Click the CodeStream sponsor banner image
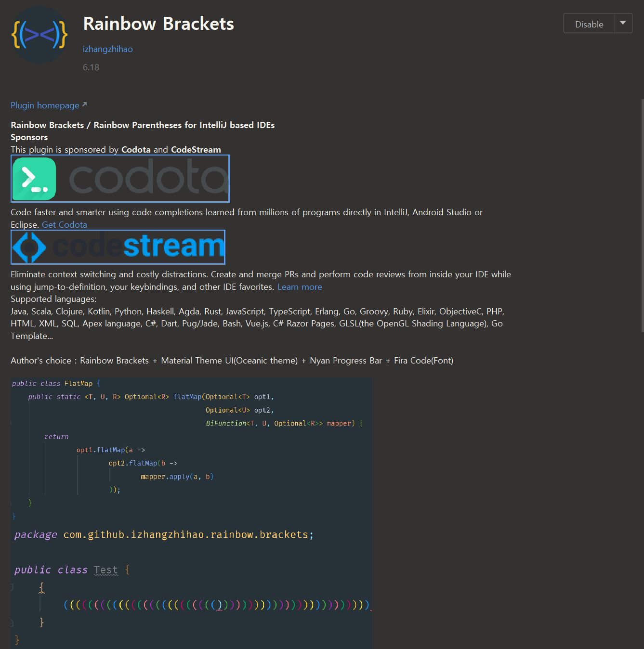 pyautogui.click(x=118, y=247)
